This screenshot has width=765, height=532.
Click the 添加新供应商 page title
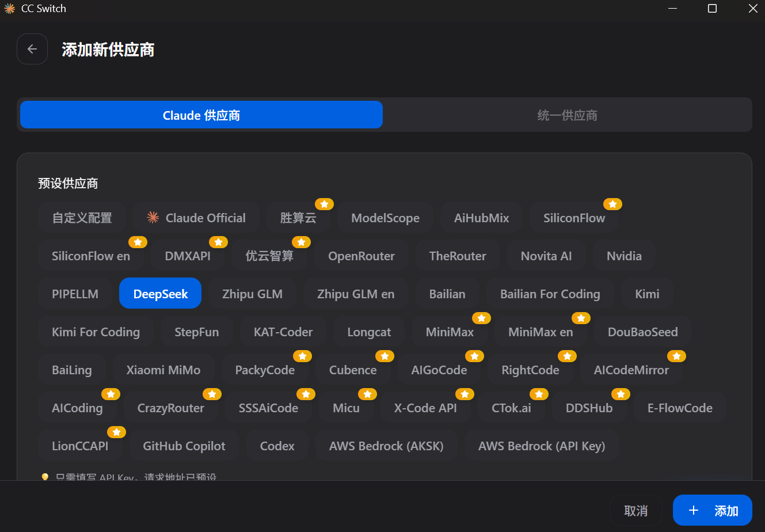[x=108, y=50]
